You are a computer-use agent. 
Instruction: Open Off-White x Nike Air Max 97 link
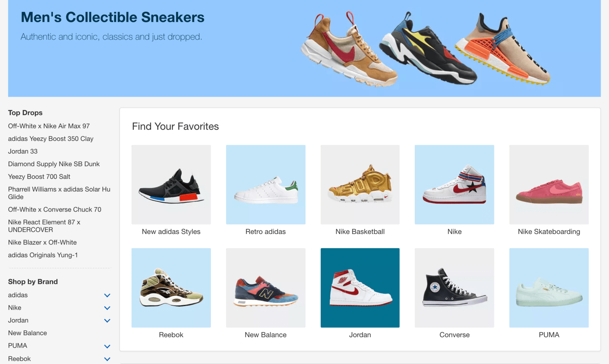tap(49, 126)
